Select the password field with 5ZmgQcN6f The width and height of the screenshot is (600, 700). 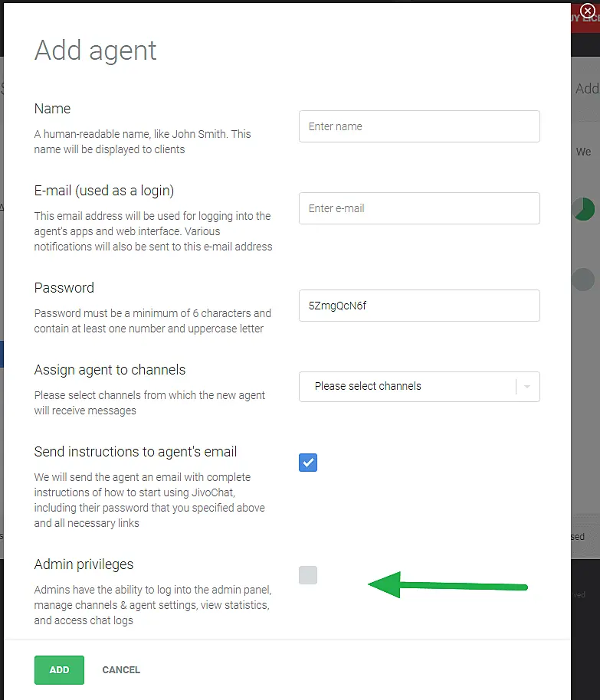419,306
